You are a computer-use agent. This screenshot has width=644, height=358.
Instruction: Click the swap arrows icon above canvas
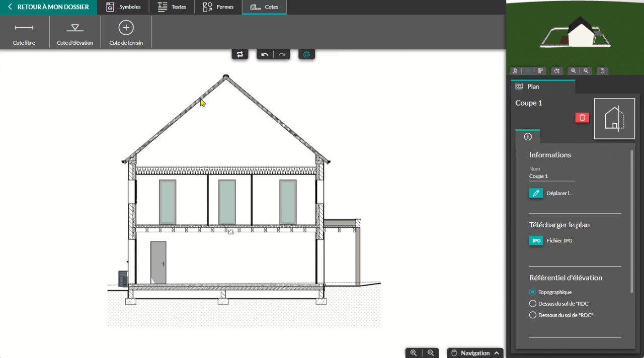pyautogui.click(x=240, y=54)
